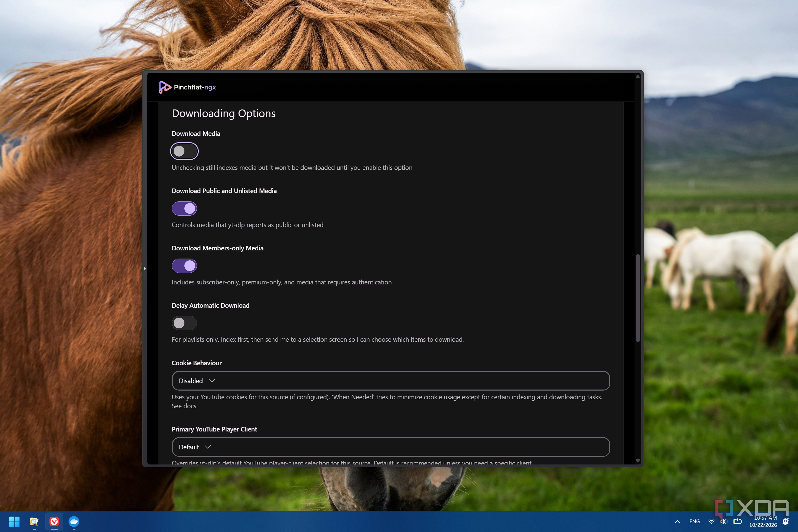Click the 'Controls media that yt-dlp reports' hint
The width and height of the screenshot is (798, 532).
tap(247, 225)
